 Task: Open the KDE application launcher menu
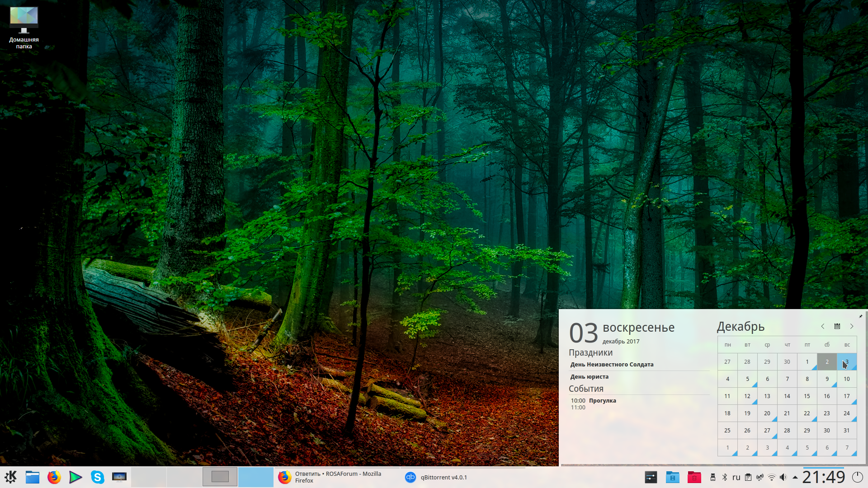tap(10, 477)
